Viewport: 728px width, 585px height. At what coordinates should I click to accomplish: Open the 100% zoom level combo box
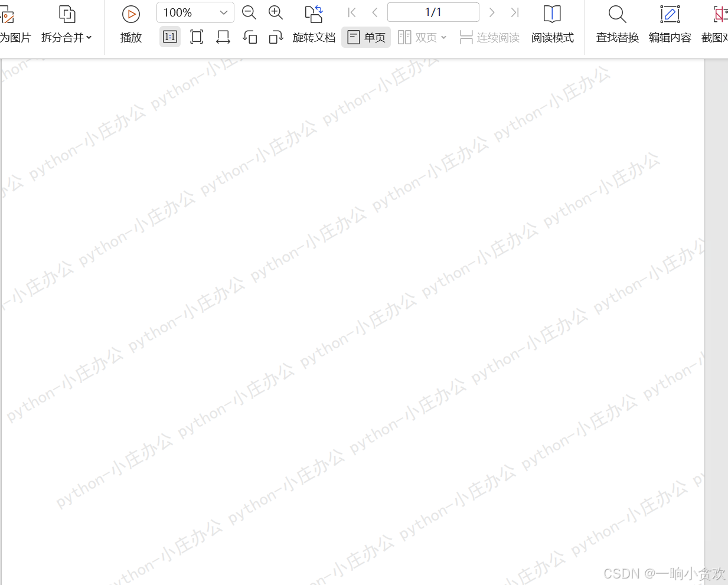195,12
